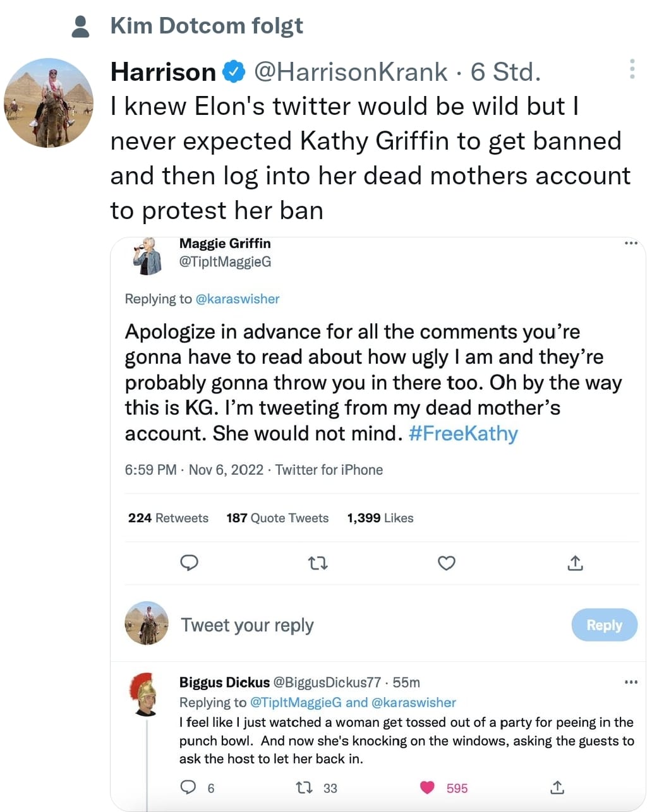Screen dimensions: 664x812
Task: Click the reply icon under Maggie Griffin's tweet
Action: coord(190,562)
